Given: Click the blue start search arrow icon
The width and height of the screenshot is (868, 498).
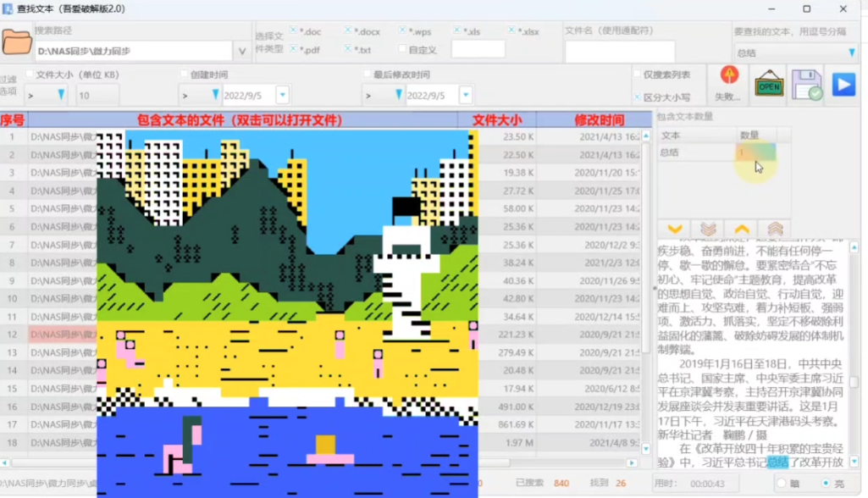Looking at the screenshot, I should click(x=843, y=85).
